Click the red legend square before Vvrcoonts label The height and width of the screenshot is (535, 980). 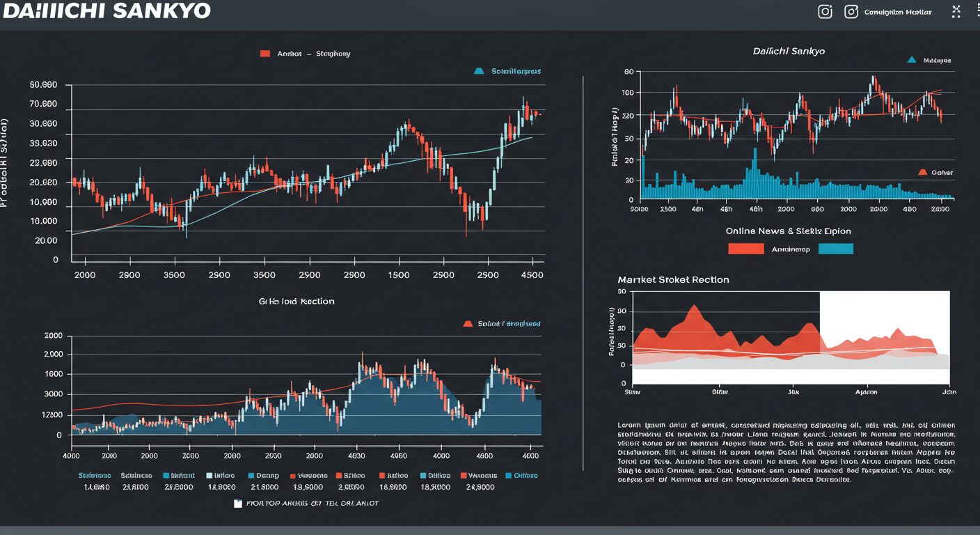[x=293, y=476]
